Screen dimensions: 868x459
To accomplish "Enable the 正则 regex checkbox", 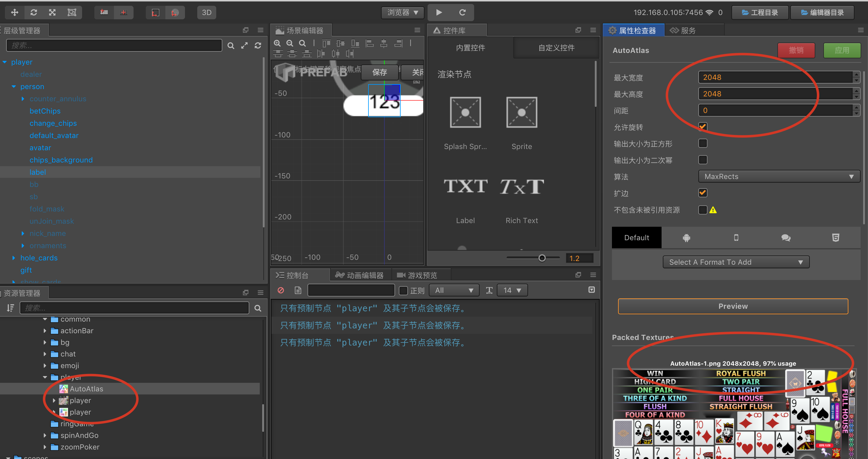I will [403, 290].
